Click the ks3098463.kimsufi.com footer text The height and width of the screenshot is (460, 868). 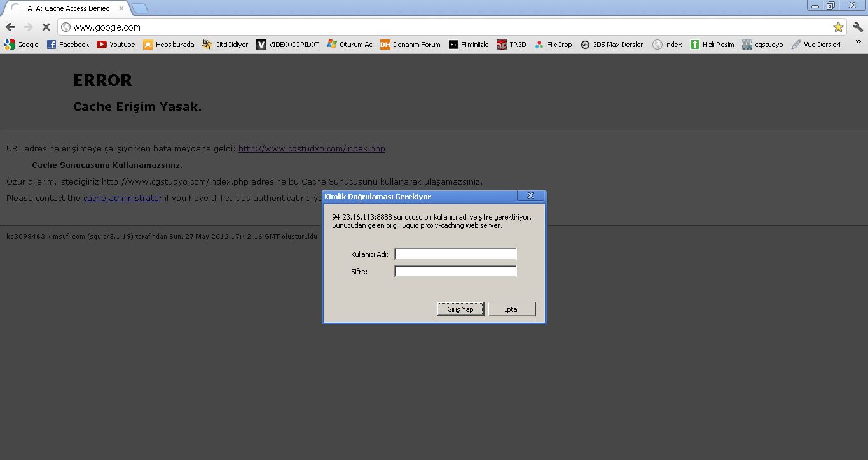[162, 236]
